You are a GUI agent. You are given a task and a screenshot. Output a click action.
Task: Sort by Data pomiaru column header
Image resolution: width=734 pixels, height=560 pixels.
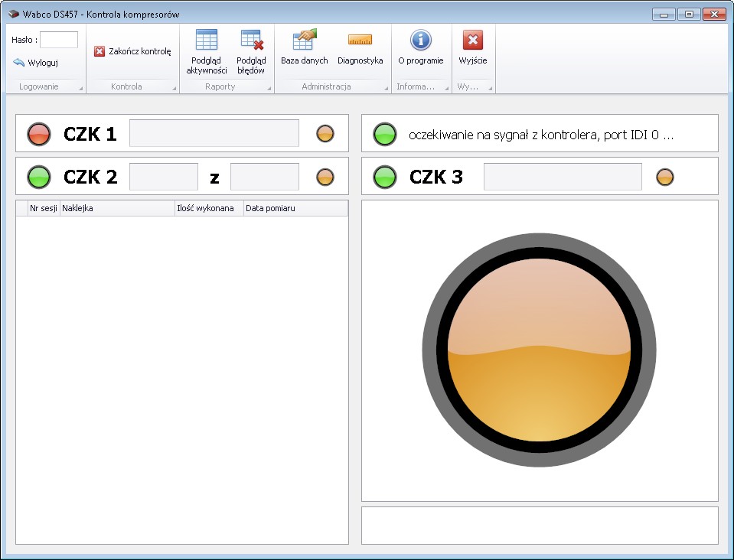(295, 208)
